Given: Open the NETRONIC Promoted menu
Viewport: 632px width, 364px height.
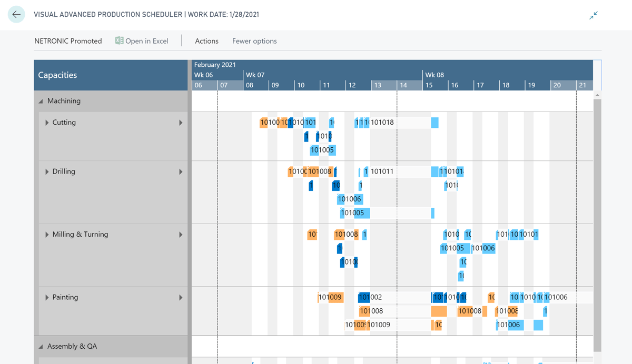Looking at the screenshot, I should (68, 41).
